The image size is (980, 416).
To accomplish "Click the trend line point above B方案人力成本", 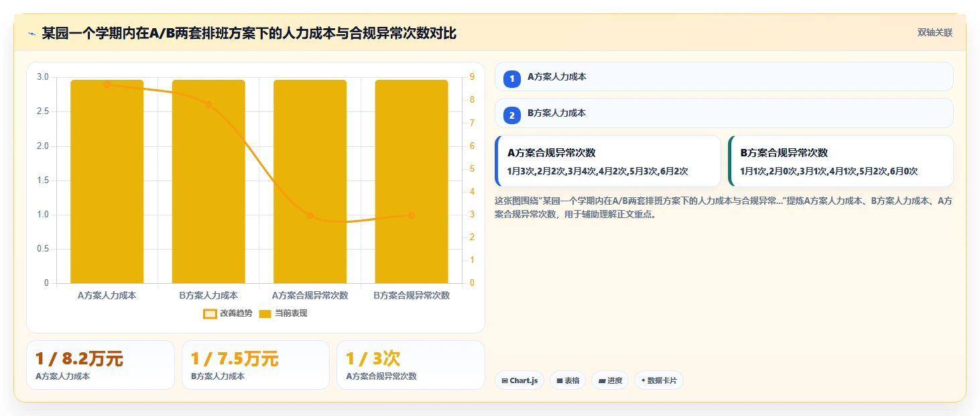I will point(208,105).
